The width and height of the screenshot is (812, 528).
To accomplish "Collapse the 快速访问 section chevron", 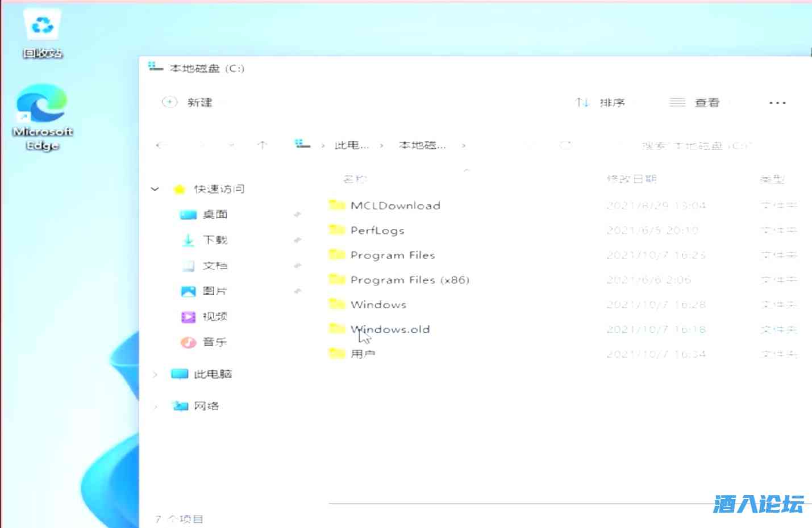I will point(155,188).
